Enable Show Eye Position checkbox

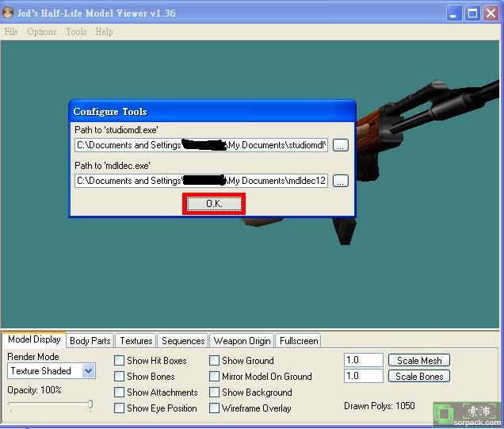click(x=119, y=408)
